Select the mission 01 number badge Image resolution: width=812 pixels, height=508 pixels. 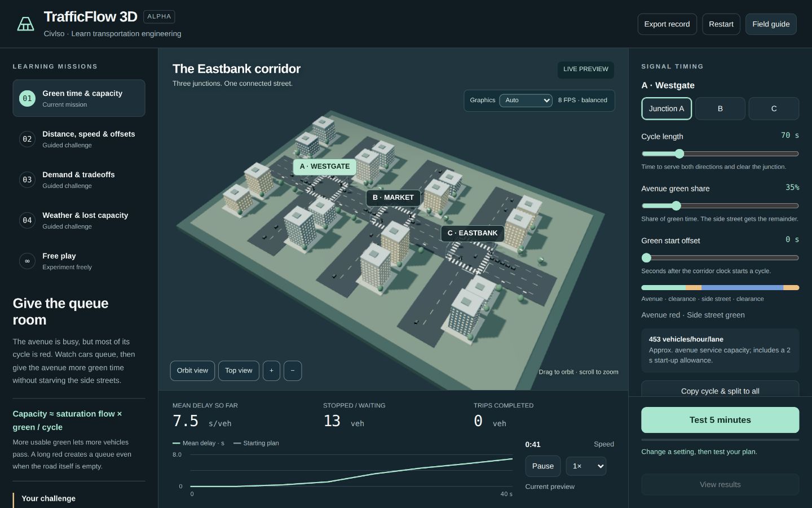pyautogui.click(x=27, y=98)
